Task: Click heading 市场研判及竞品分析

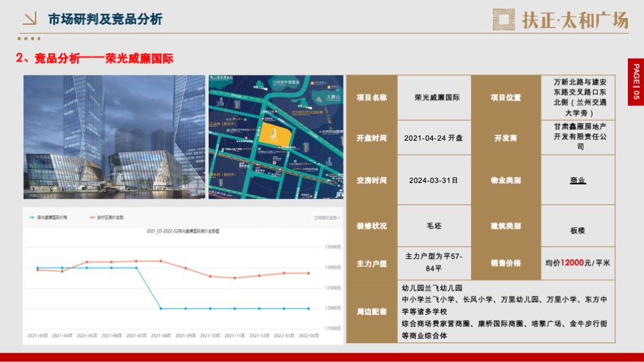Action: pos(105,19)
